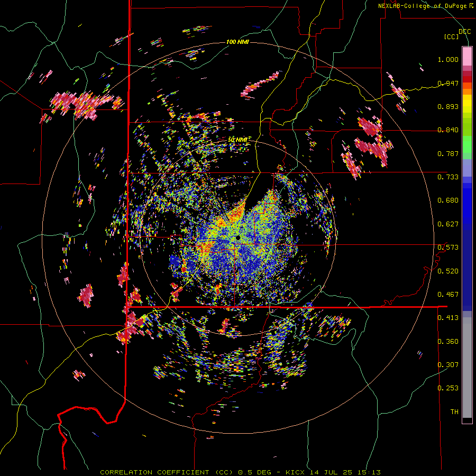
Task: Select the 0.680 scale value
Action: click(x=448, y=200)
